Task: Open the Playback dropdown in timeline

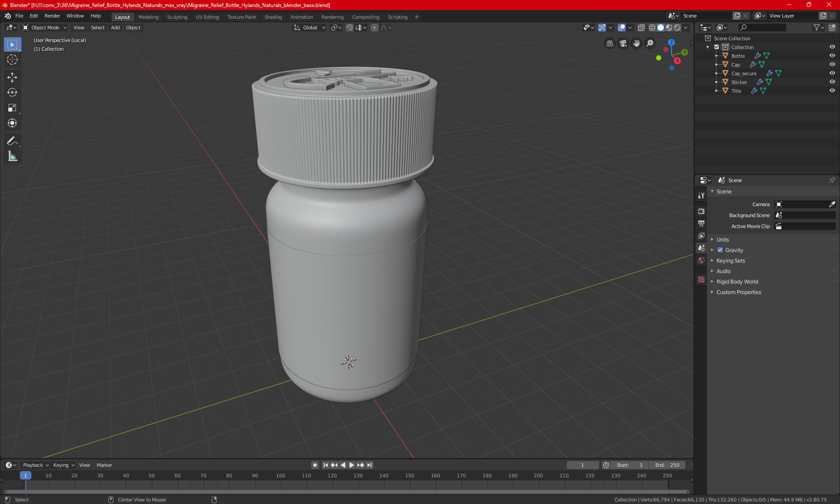Action: [35, 465]
